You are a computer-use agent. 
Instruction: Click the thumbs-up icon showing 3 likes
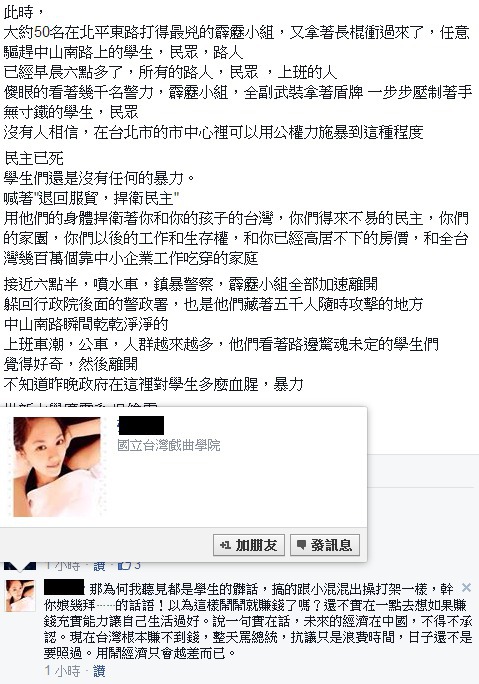[124, 565]
